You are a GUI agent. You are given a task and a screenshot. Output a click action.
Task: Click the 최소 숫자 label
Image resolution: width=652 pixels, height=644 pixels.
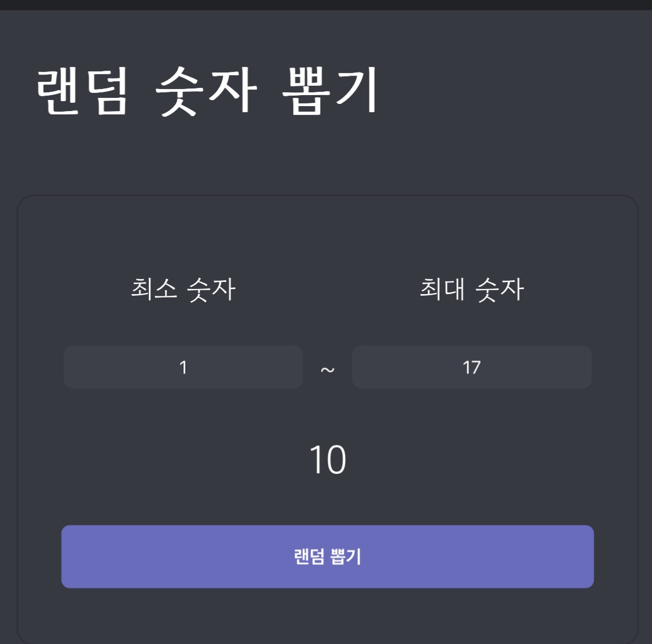coord(183,289)
